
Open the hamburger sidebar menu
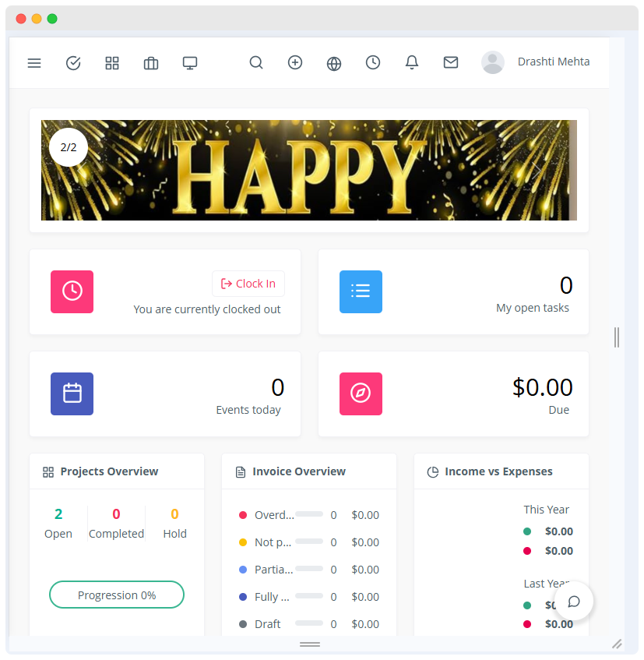pyautogui.click(x=34, y=63)
